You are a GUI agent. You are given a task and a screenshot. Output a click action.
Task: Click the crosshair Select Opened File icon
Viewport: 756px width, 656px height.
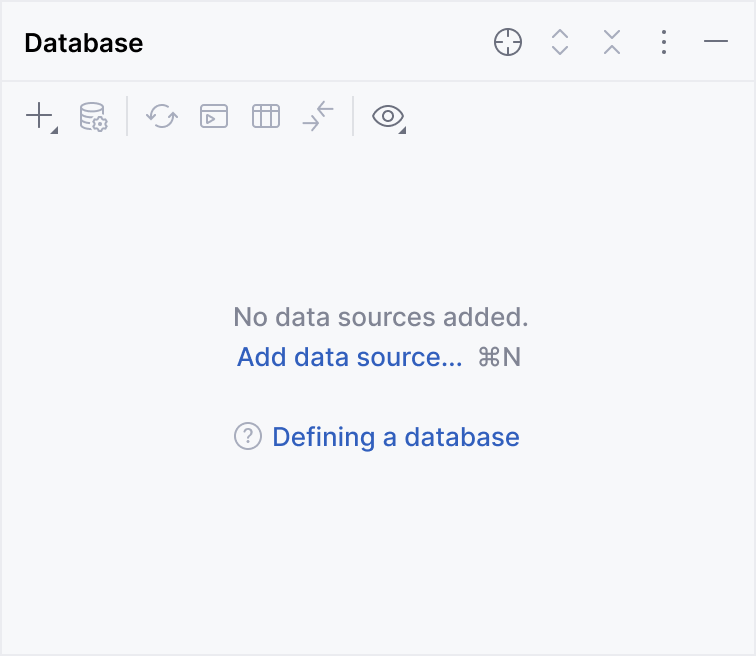[x=508, y=42]
